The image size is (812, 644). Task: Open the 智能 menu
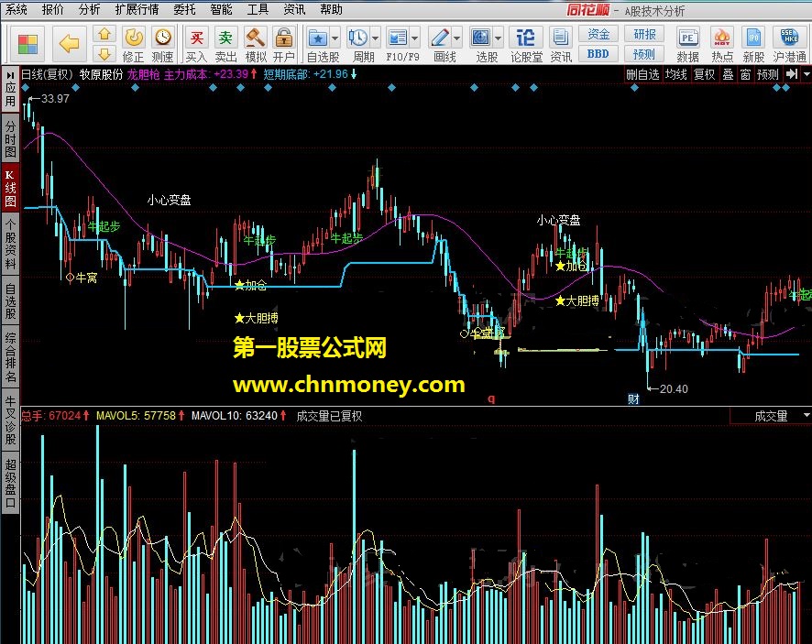coord(221,9)
